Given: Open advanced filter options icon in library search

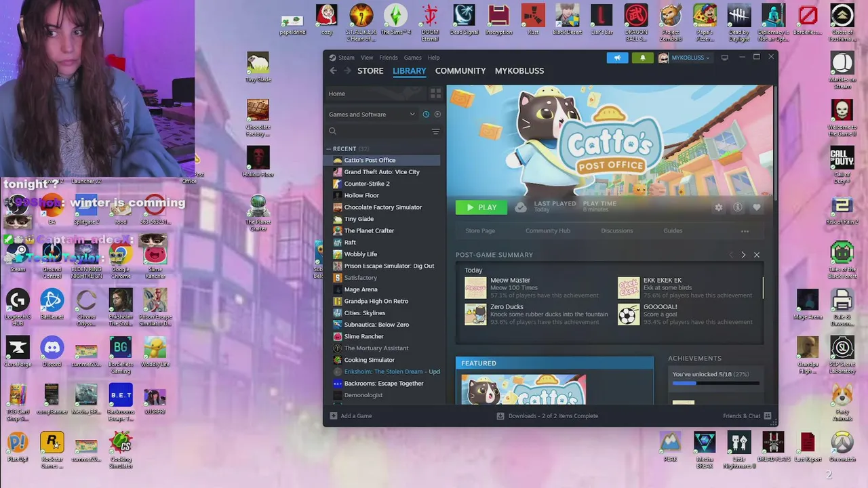Looking at the screenshot, I should coord(435,131).
